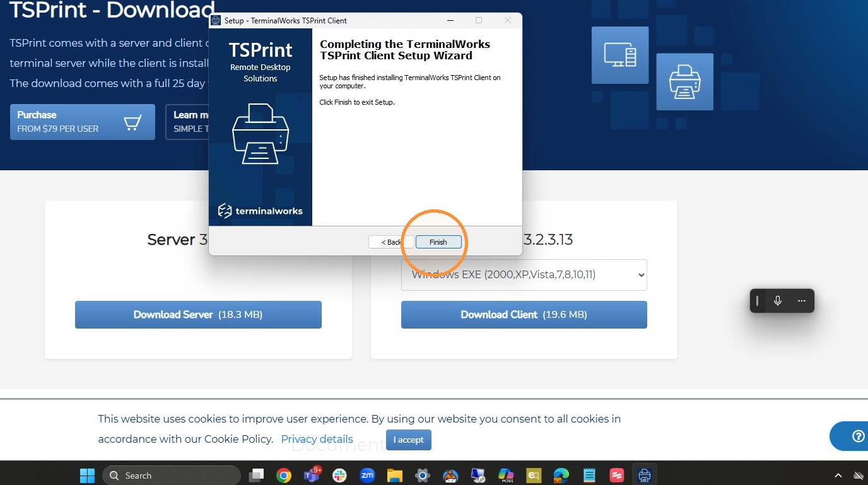868x485 pixels.
Task: Click the '3.2.3.13' client version text
Action: 548,240
